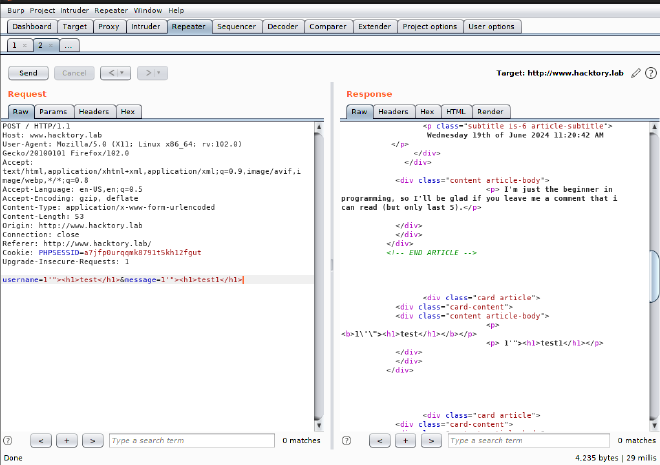The width and height of the screenshot is (660, 465).
Task: Click the END ARTICLE comment in response
Action: pyautogui.click(x=431, y=253)
